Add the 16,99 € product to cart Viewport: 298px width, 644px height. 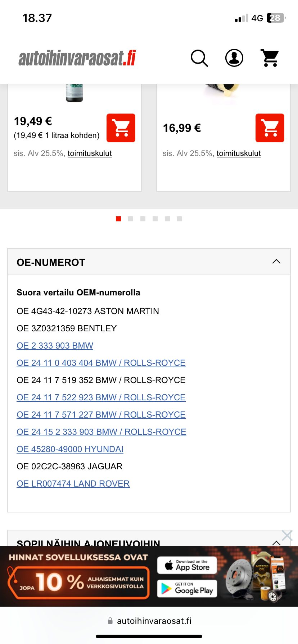270,128
